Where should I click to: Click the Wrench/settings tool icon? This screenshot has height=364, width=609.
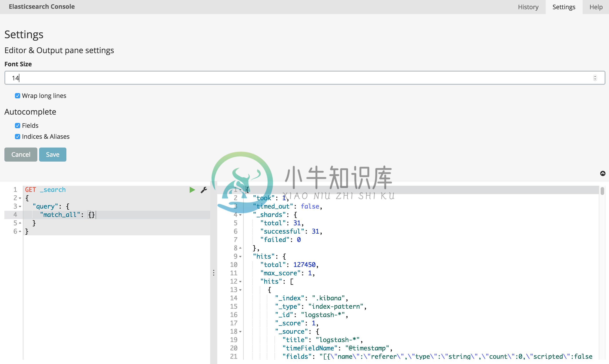pyautogui.click(x=204, y=189)
